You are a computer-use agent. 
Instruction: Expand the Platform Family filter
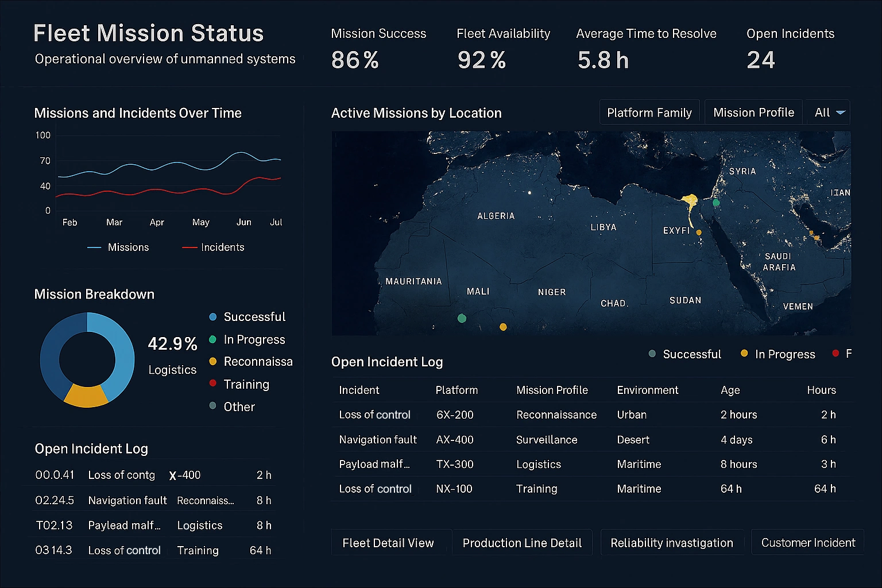[x=649, y=112]
